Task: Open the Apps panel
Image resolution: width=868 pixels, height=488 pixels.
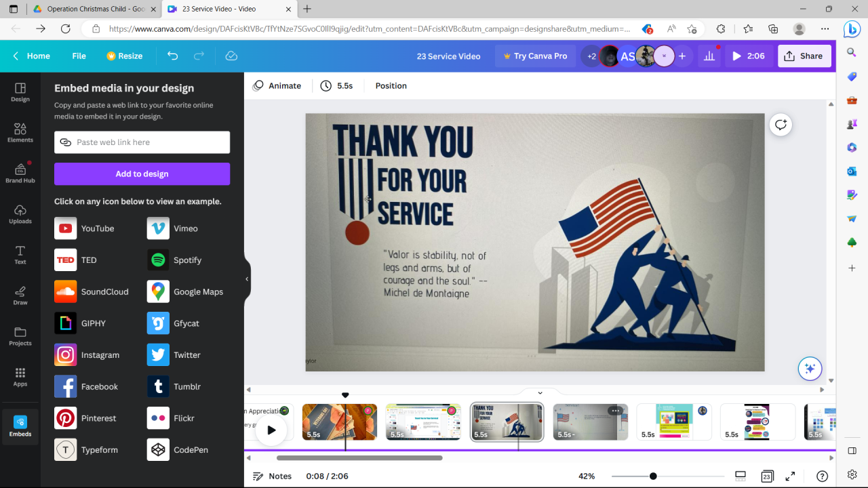Action: click(20, 377)
